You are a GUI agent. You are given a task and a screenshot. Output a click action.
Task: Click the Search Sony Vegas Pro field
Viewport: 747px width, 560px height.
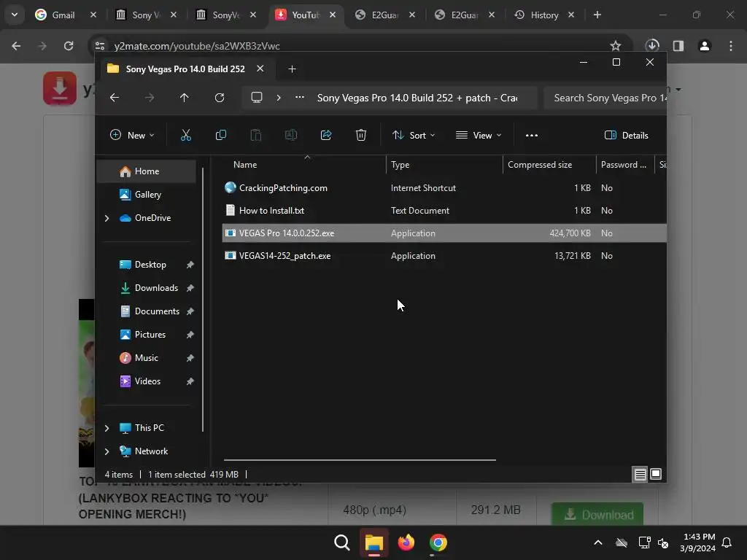[x=605, y=98]
